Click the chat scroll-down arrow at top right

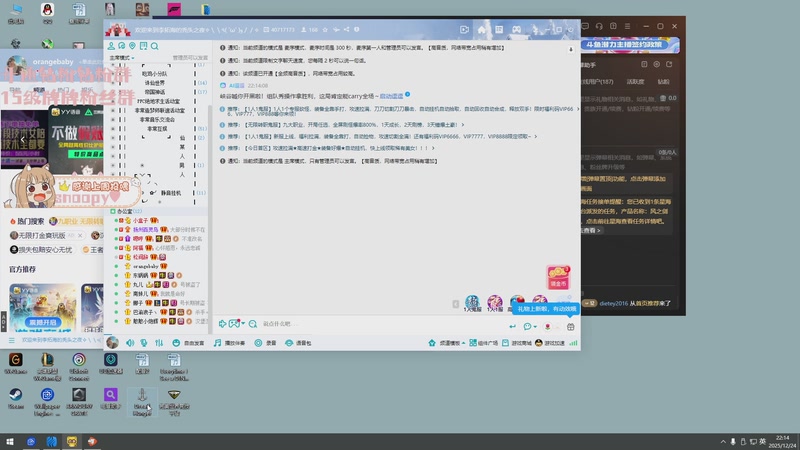[x=571, y=49]
